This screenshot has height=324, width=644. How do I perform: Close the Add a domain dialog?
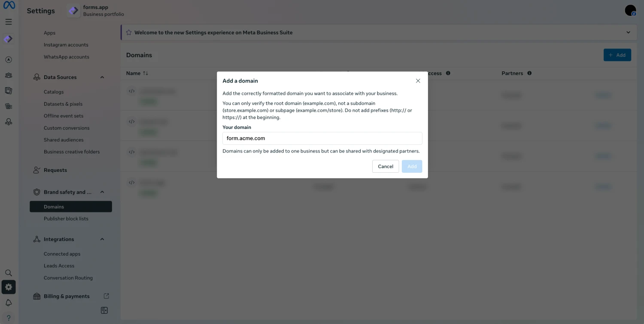[x=418, y=80]
